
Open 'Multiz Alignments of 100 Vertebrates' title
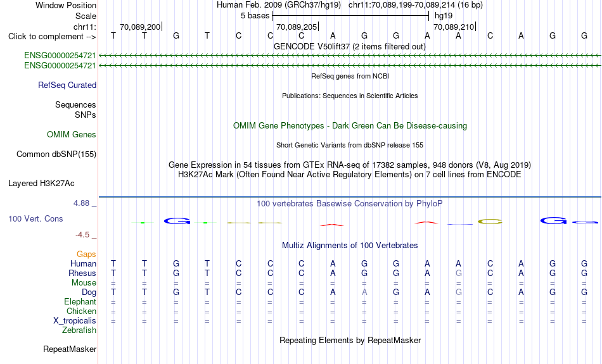(350, 245)
